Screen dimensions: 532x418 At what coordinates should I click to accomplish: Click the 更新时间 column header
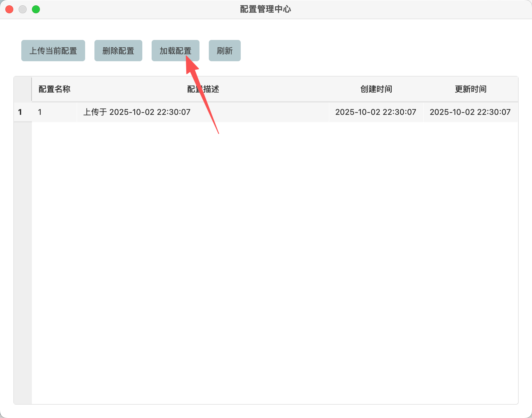click(470, 89)
